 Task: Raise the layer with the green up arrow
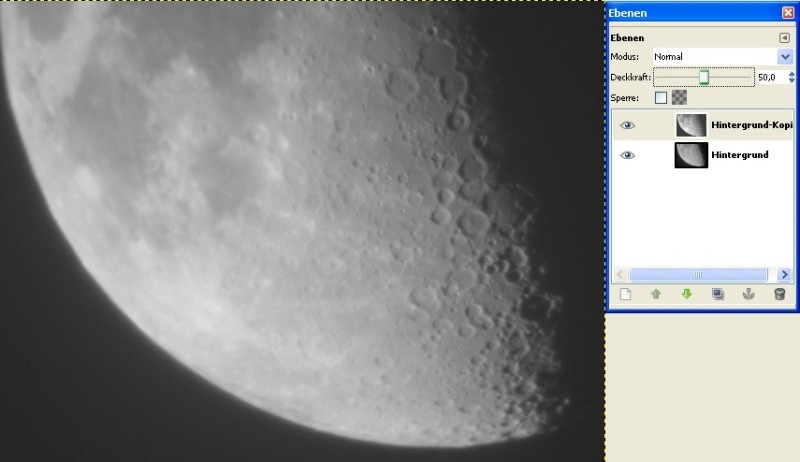(x=656, y=294)
